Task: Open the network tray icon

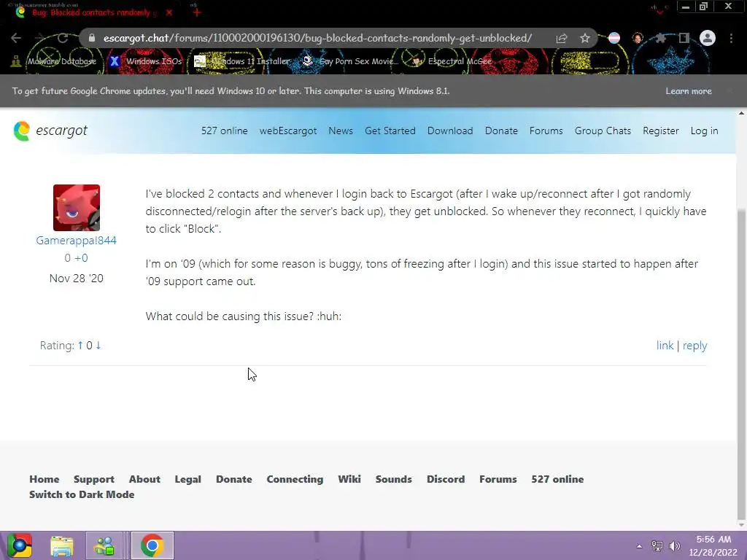Action: [657, 546]
